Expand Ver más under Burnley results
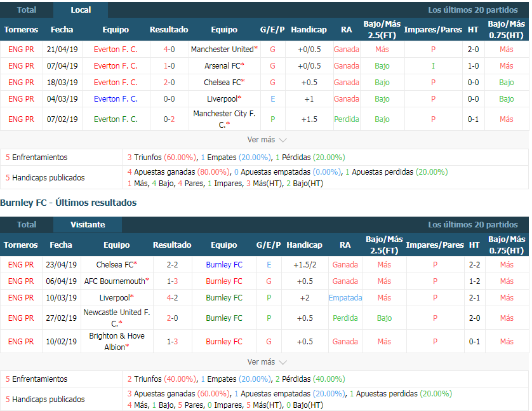Image resolution: width=532 pixels, height=411 pixels. 267,362
